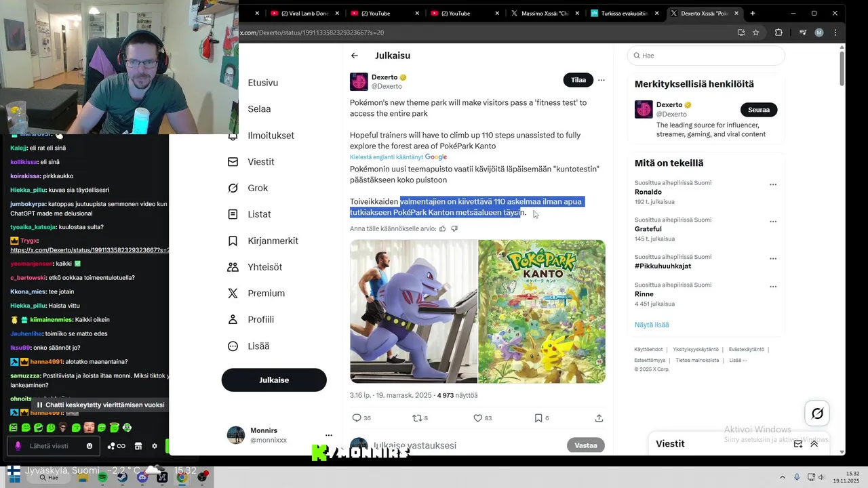Click the page vertical scrollbar

click(842, 68)
